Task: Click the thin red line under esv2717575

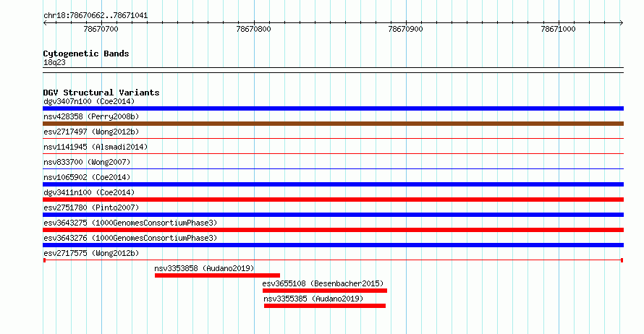Action: point(333,260)
